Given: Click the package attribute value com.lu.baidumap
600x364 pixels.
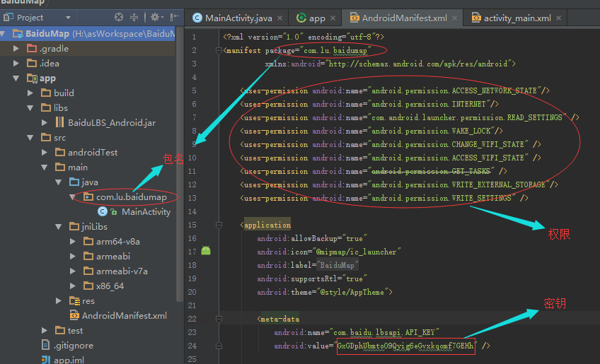Looking at the screenshot, I should [x=335, y=50].
